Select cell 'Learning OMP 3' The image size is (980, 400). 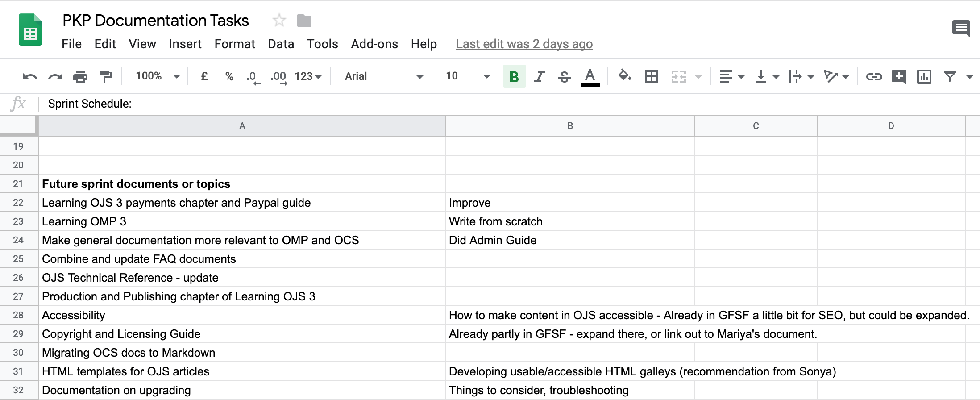click(242, 221)
